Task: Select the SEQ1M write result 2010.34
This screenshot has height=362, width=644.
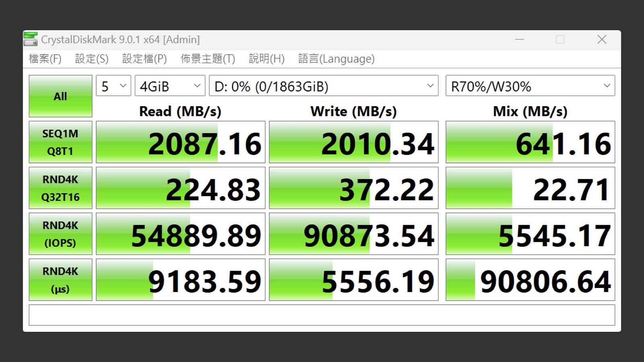Action: pos(354,142)
